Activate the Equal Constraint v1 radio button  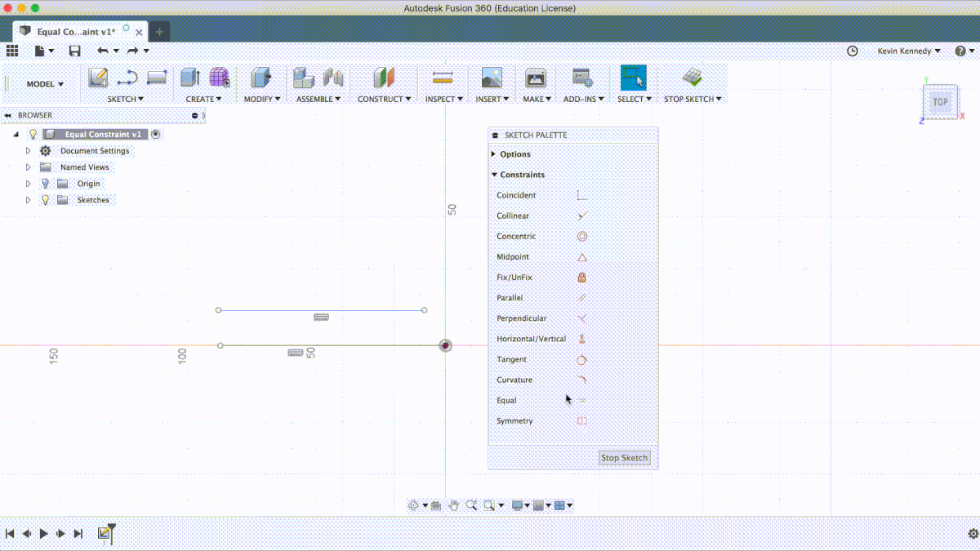(155, 134)
